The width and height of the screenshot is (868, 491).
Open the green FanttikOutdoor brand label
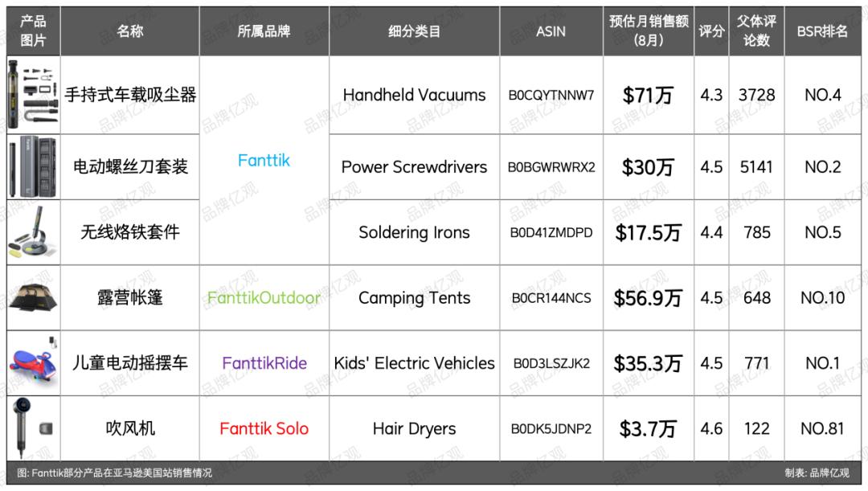click(264, 298)
